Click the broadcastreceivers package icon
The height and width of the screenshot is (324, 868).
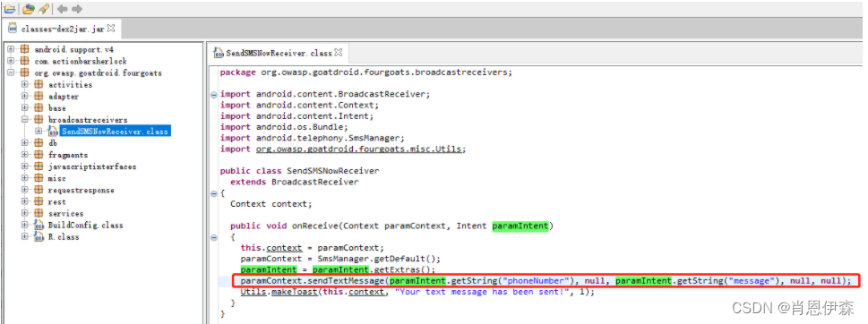(39, 119)
